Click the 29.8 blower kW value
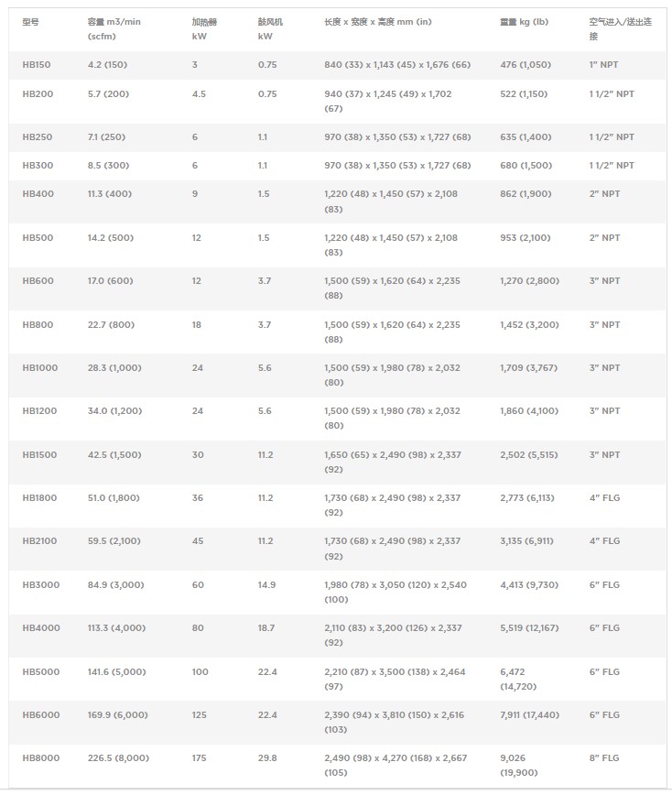 click(266, 757)
